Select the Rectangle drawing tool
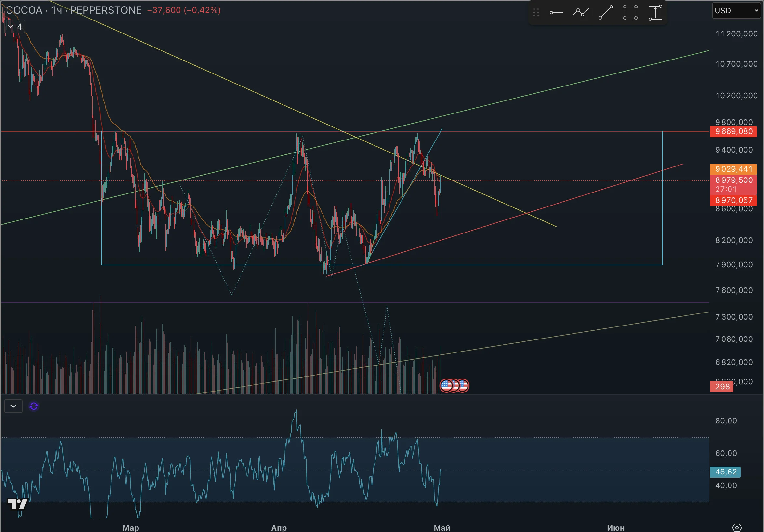 pyautogui.click(x=630, y=13)
